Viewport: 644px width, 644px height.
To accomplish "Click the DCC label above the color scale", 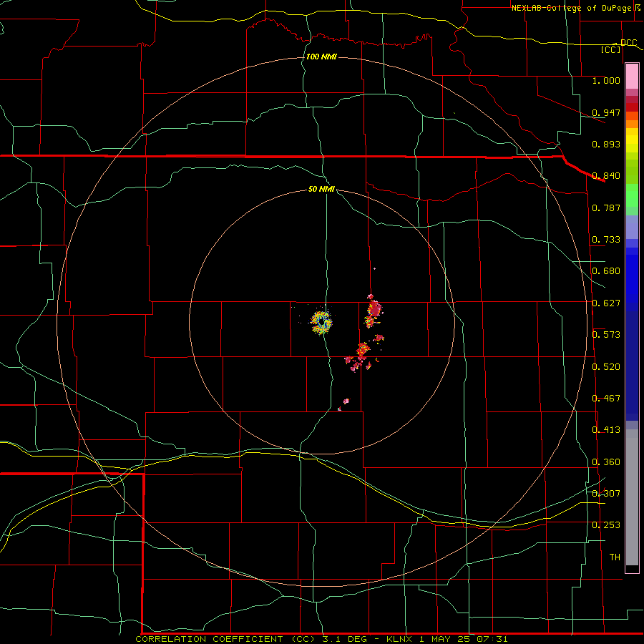I will pos(628,42).
